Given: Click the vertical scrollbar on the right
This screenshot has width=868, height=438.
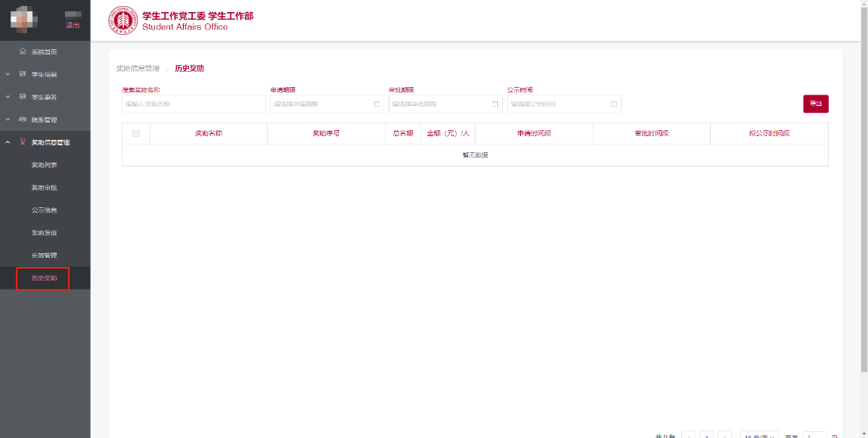Looking at the screenshot, I should 863,189.
